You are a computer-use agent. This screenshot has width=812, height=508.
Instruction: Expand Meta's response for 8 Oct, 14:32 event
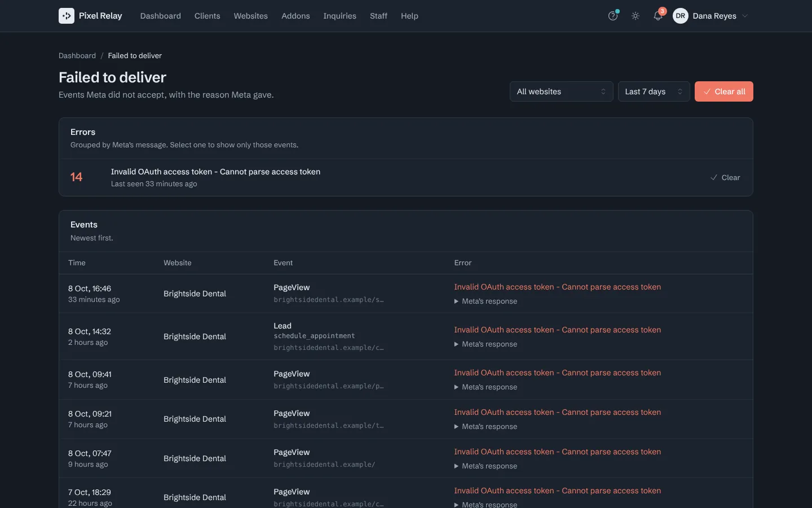(x=486, y=344)
